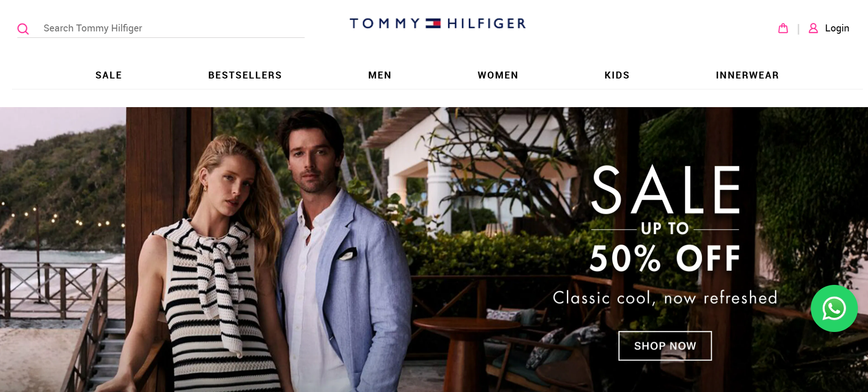Viewport: 868px width, 392px height.
Task: Open the WOMEN category
Action: [498, 75]
